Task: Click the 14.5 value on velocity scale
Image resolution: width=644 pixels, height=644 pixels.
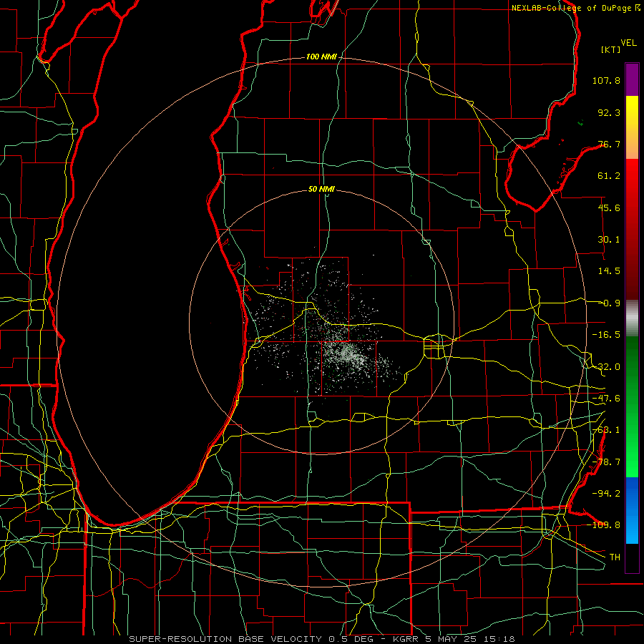Action: [x=609, y=271]
